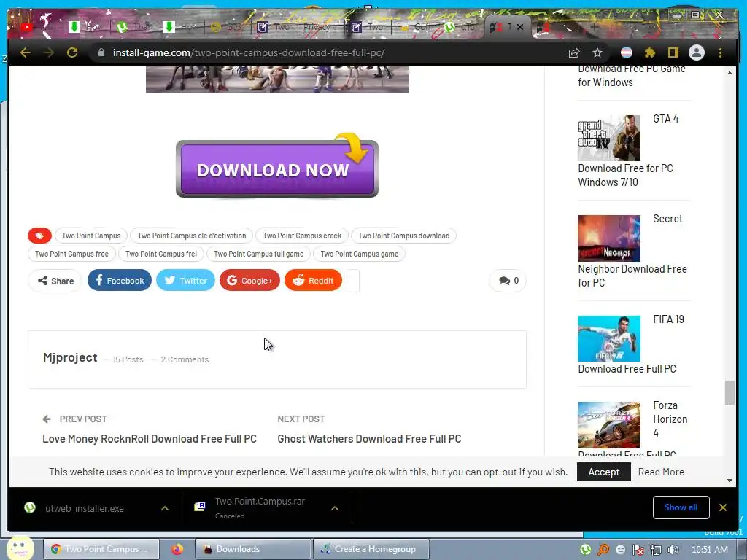Open the comments count bubble
Viewport: 747px width, 560px height.
pyautogui.click(x=508, y=281)
